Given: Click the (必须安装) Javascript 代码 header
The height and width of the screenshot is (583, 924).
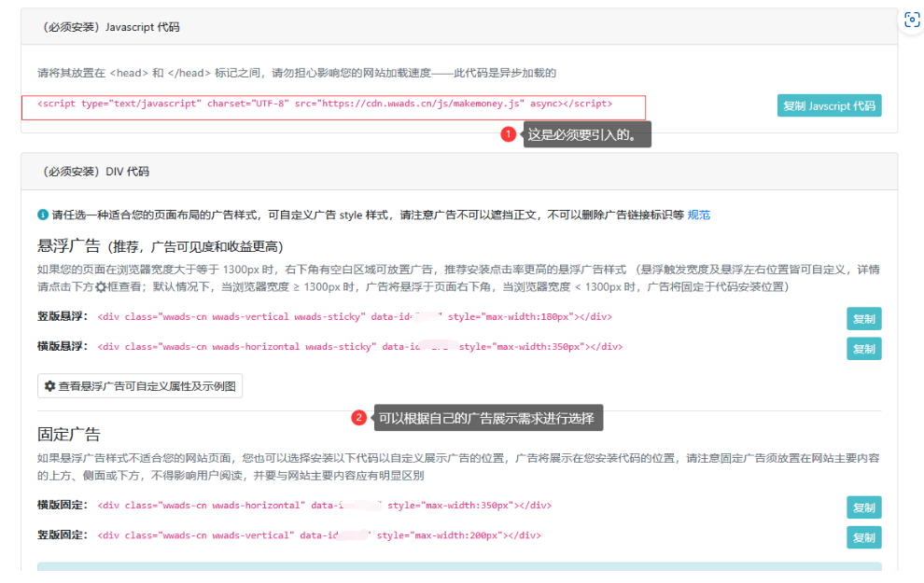Looking at the screenshot, I should pyautogui.click(x=110, y=27).
